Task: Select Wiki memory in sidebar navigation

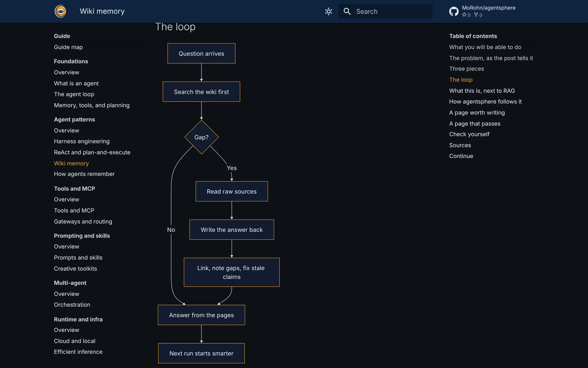Action: coord(71,163)
